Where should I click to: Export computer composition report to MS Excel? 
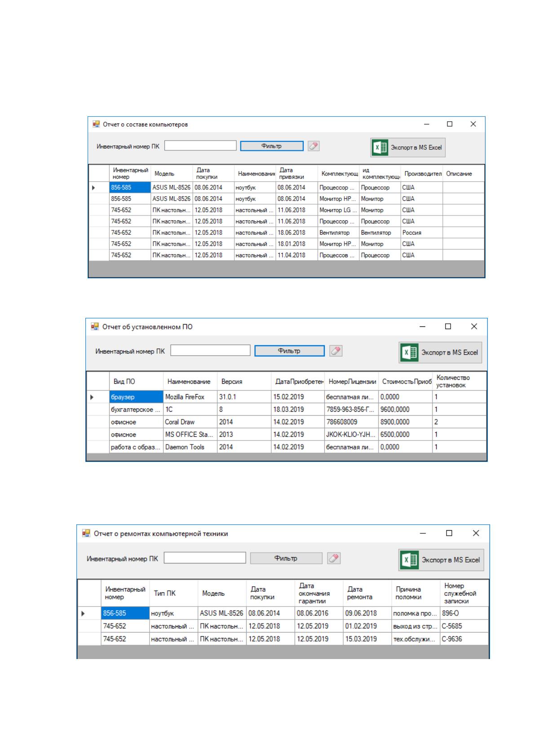[408, 147]
